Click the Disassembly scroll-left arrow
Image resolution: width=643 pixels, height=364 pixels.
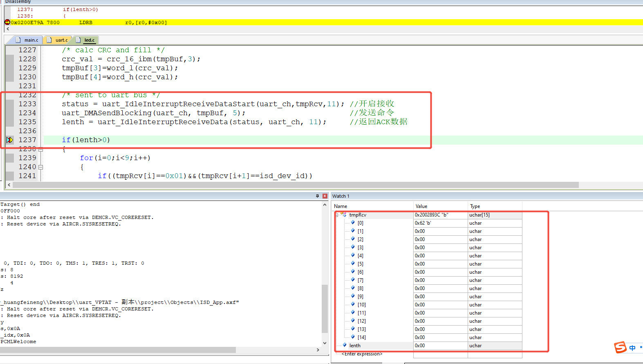(8, 29)
